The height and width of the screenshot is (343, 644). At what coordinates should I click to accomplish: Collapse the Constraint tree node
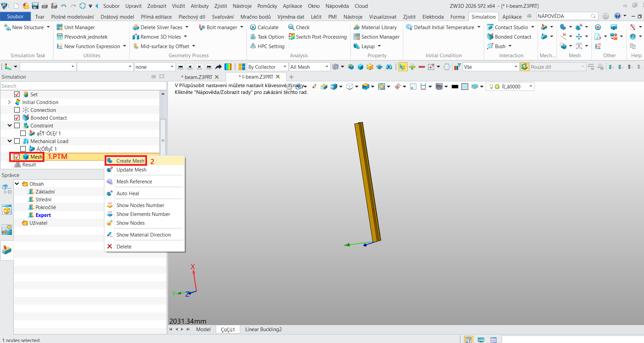[9, 125]
